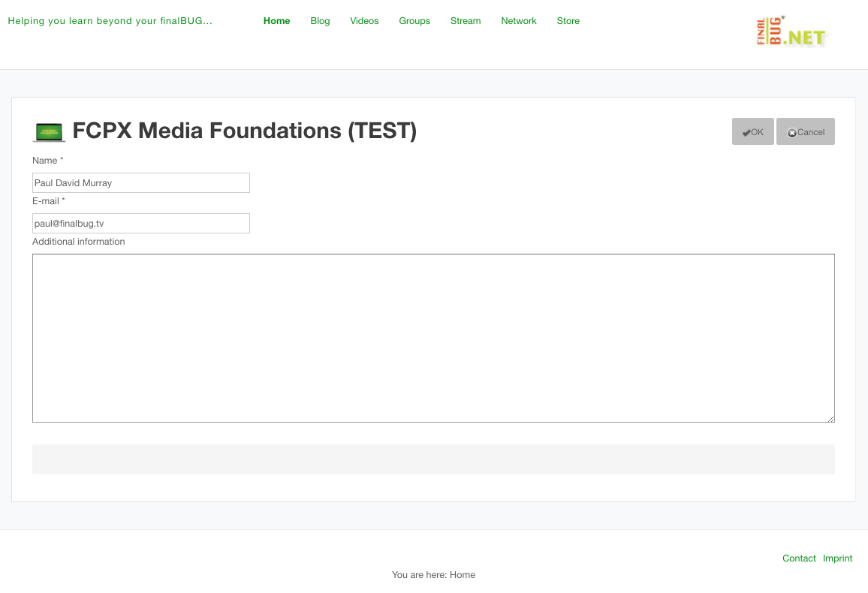Image resolution: width=868 pixels, height=593 pixels.
Task: Open the Videos menu item
Action: tap(364, 21)
